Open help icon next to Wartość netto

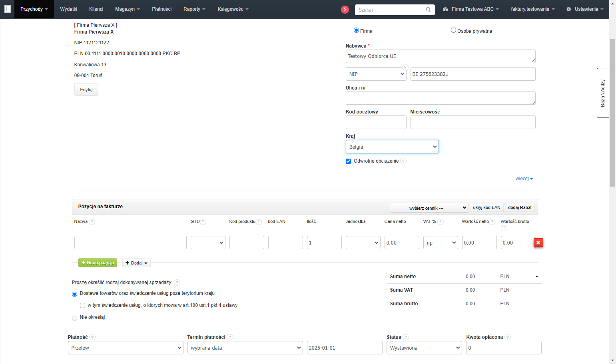click(492, 222)
